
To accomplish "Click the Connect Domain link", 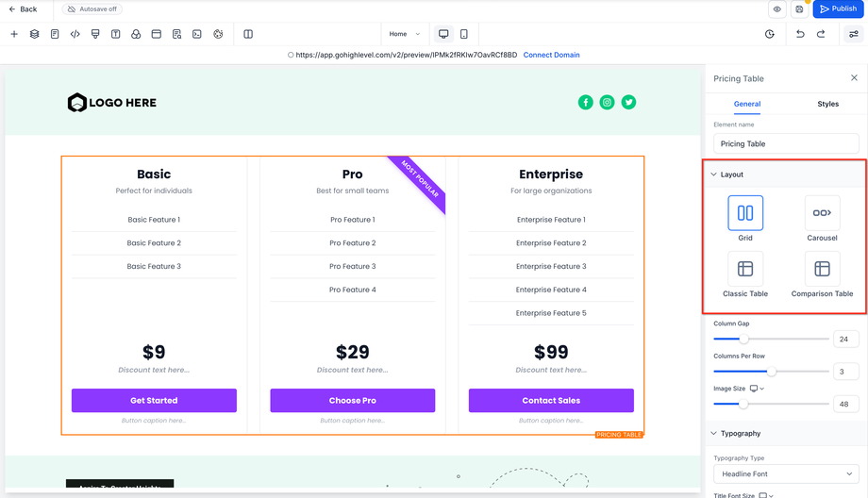I will pyautogui.click(x=551, y=55).
